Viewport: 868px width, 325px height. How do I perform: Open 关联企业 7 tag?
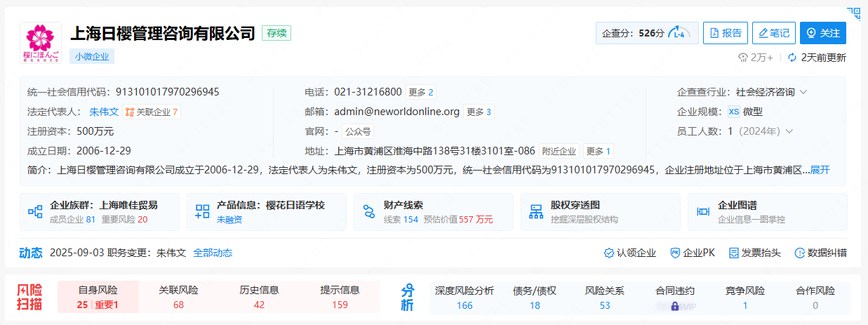pos(152,112)
